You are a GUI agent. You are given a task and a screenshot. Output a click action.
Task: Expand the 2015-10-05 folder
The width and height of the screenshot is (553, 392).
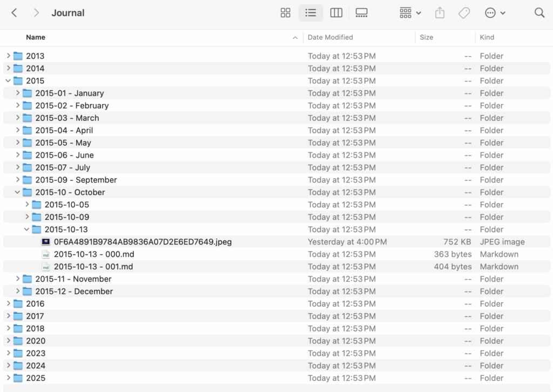pos(27,205)
